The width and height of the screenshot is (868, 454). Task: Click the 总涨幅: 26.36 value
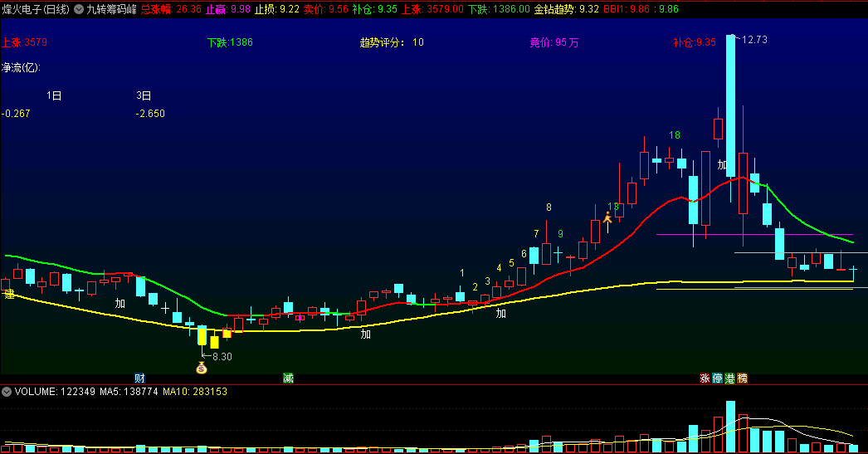point(171,9)
